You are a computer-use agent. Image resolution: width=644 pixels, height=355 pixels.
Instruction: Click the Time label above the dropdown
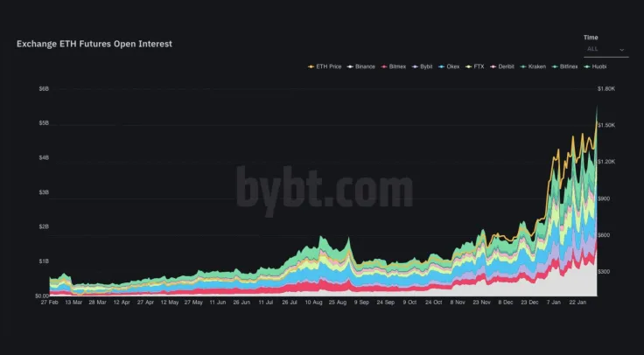(591, 38)
